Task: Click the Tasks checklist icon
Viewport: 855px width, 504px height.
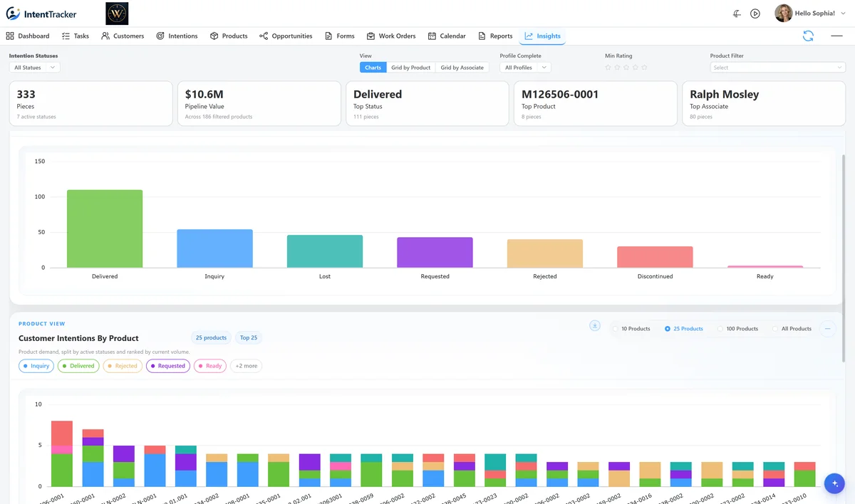Action: coord(66,36)
